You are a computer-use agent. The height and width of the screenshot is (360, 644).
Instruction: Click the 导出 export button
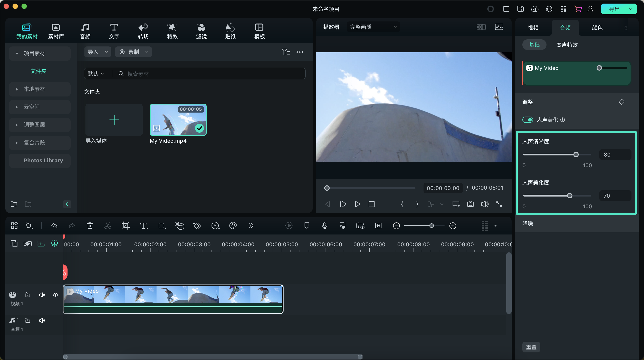(x=614, y=9)
